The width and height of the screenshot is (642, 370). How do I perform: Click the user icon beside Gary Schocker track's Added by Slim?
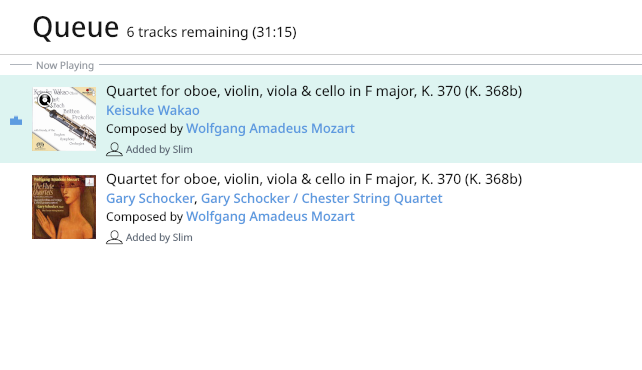[114, 237]
